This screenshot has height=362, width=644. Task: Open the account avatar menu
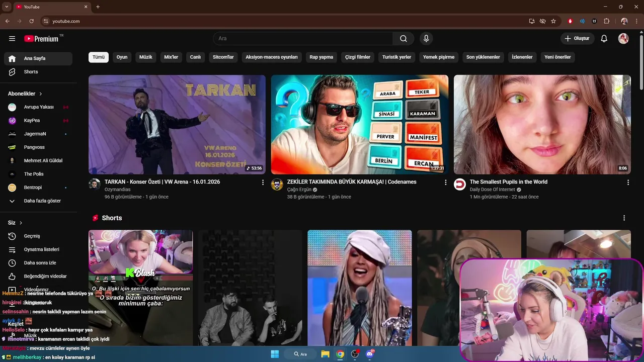click(623, 39)
